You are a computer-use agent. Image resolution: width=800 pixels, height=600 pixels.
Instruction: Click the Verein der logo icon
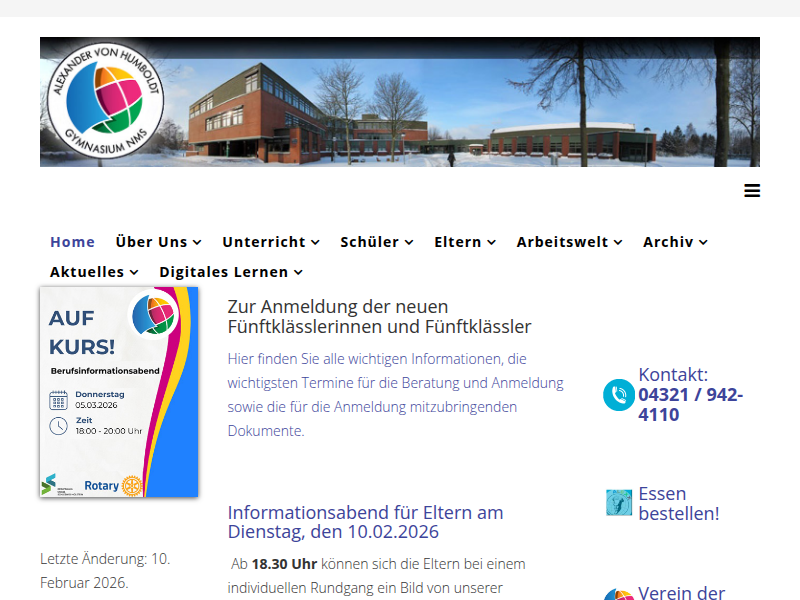(x=619, y=594)
